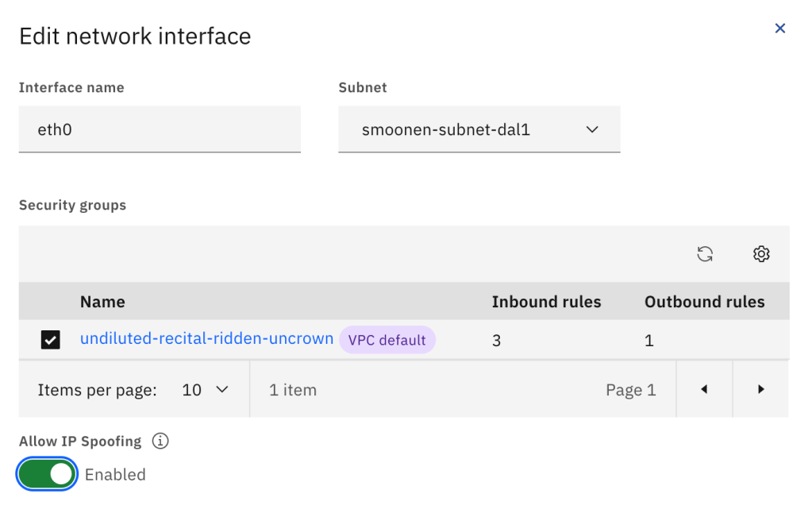Screen dimensions: 812x509
Task: Disable the Allow IP Spoofing toggle
Action: pyautogui.click(x=48, y=474)
